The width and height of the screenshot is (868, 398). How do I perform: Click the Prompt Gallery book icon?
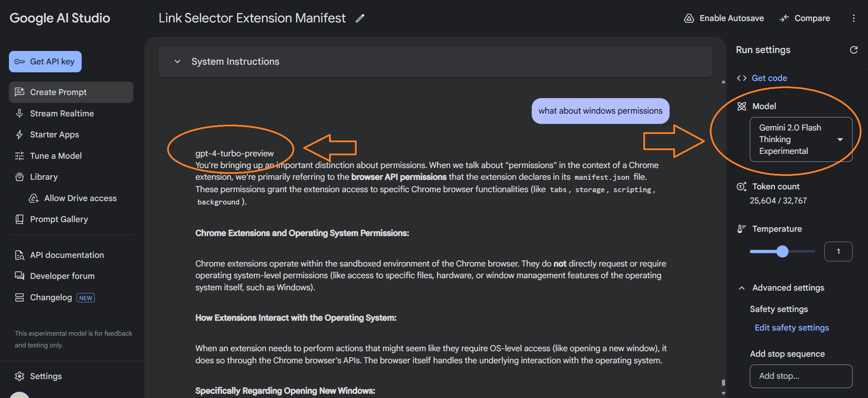[x=20, y=219]
